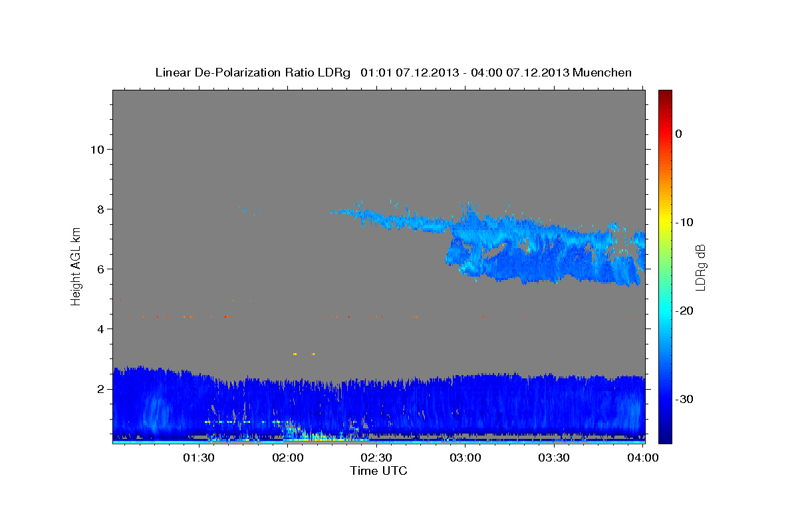This screenshot has width=798, height=532.
Task: Click the dark blue bottom of colorbar
Action: [x=665, y=436]
